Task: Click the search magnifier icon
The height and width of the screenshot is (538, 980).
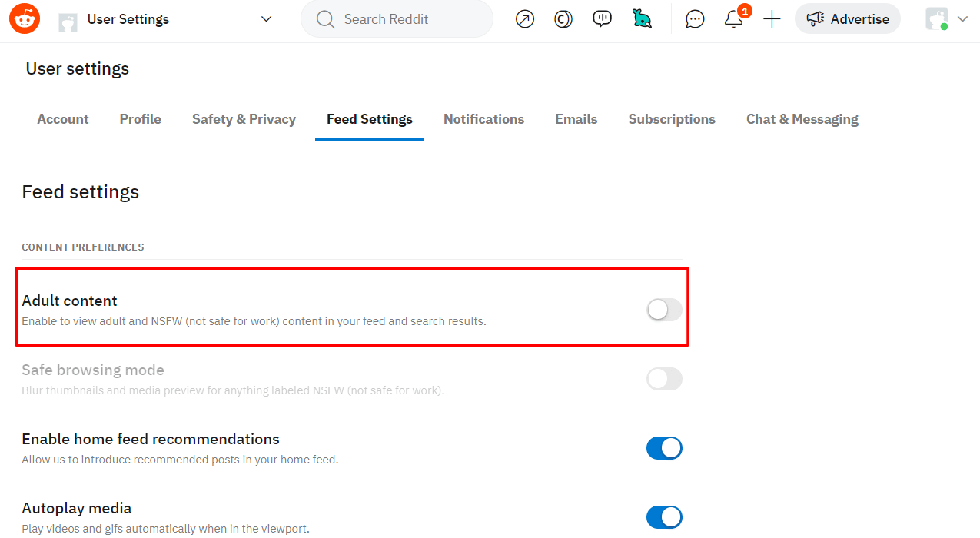Action: pyautogui.click(x=326, y=19)
